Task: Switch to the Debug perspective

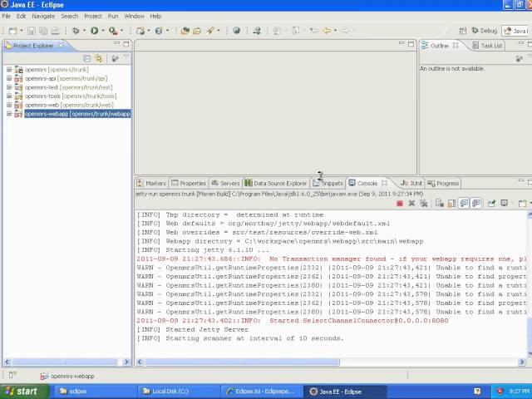Action: click(484, 31)
